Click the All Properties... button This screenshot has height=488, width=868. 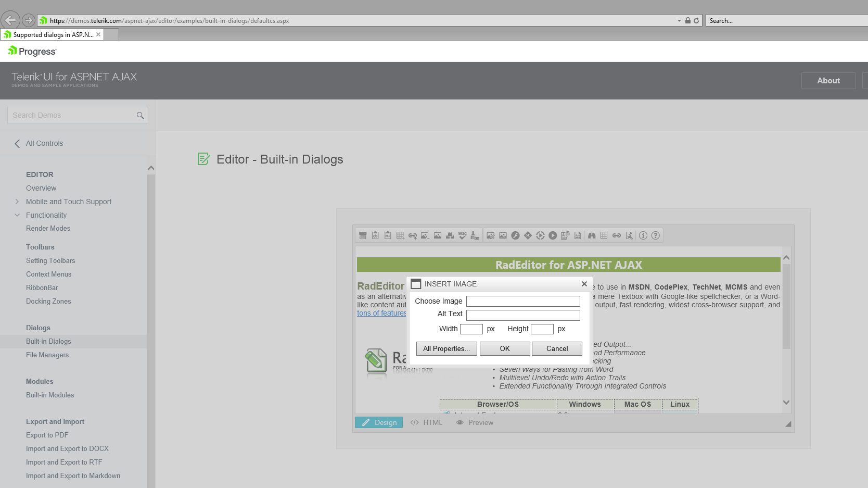(446, 348)
